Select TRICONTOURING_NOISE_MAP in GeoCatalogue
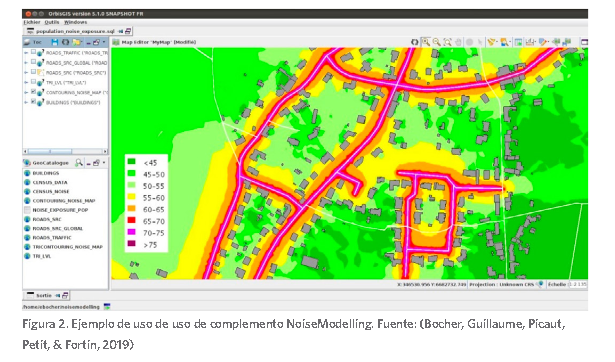The width and height of the screenshot is (615, 362). pyautogui.click(x=67, y=247)
